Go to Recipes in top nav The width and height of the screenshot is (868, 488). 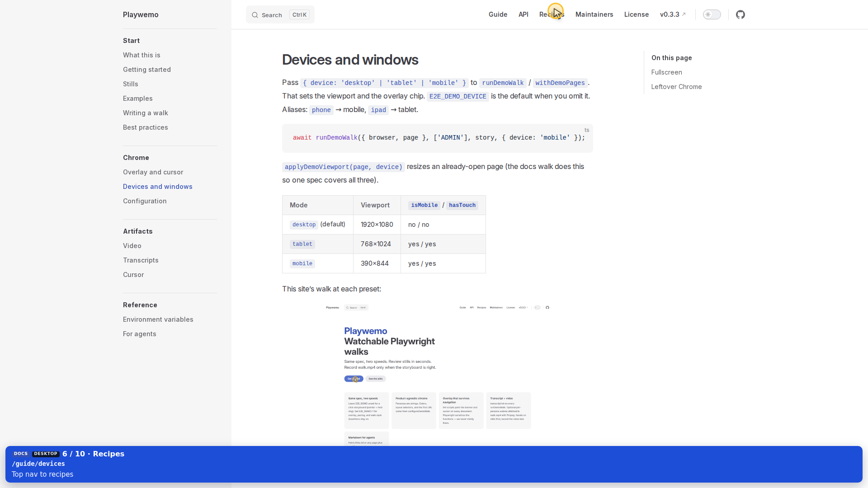click(552, 14)
